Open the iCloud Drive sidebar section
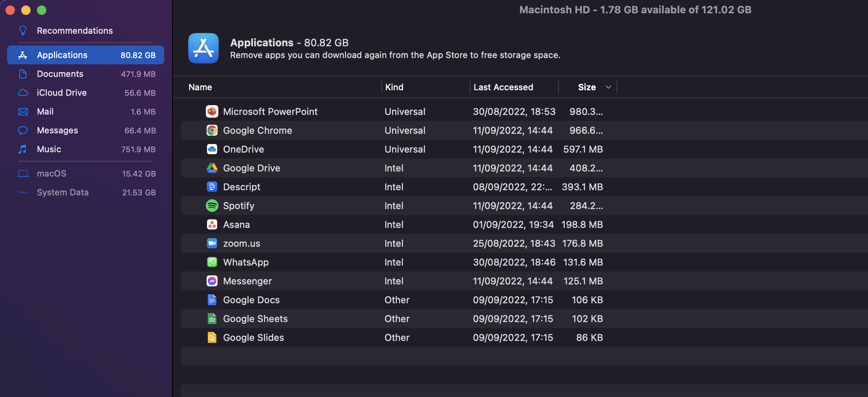 (x=62, y=93)
